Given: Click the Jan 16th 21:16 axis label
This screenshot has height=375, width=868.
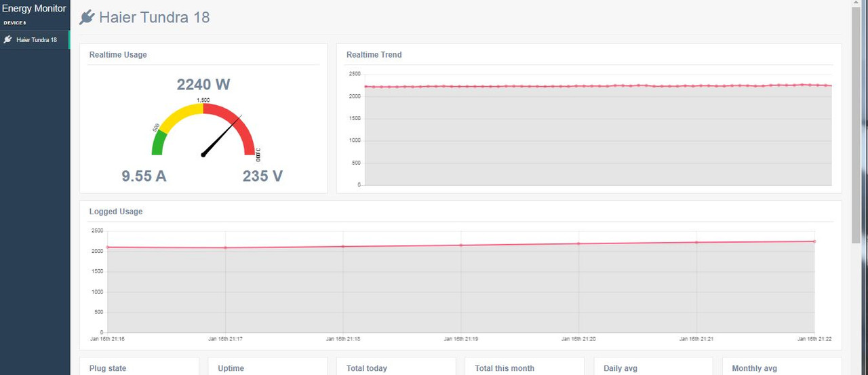Looking at the screenshot, I should pyautogui.click(x=107, y=338).
